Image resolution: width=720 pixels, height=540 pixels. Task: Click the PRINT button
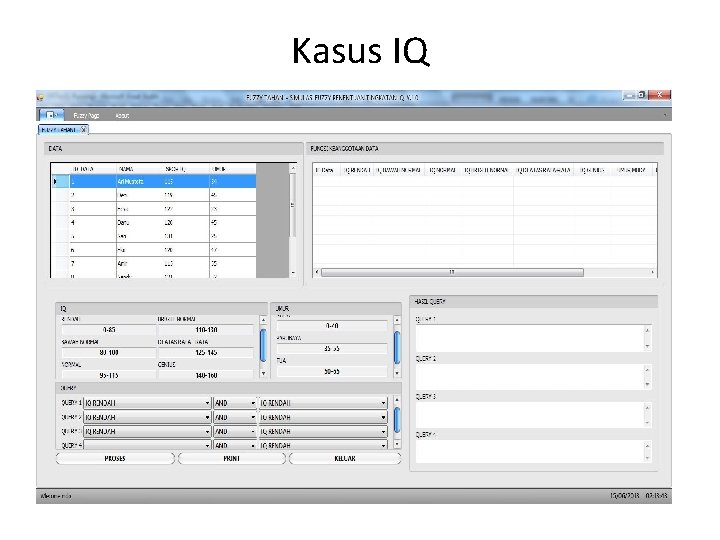pos(232,458)
